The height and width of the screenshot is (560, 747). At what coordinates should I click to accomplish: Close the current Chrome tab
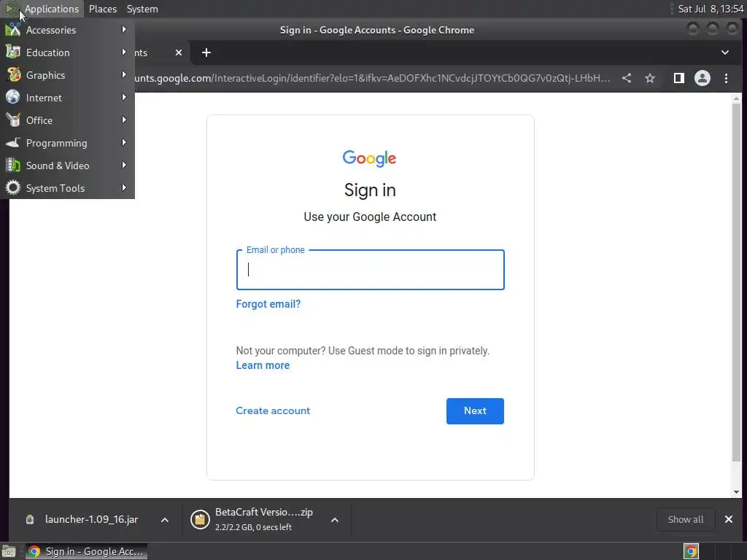click(x=179, y=52)
